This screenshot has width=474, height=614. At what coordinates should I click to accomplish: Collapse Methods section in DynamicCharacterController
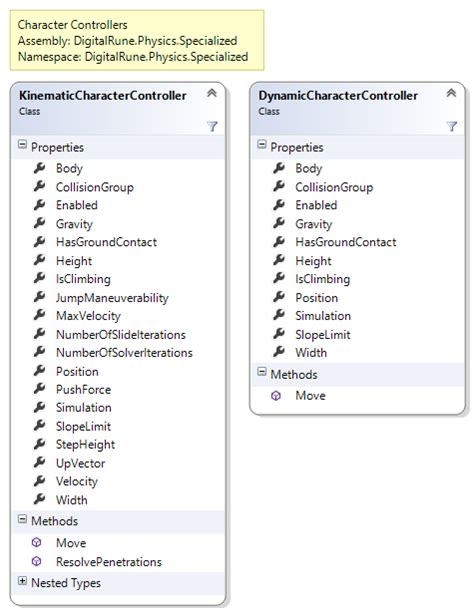262,372
